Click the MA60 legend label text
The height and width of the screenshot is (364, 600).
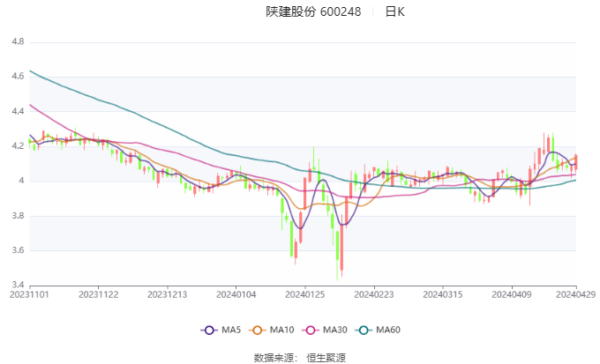(x=388, y=330)
